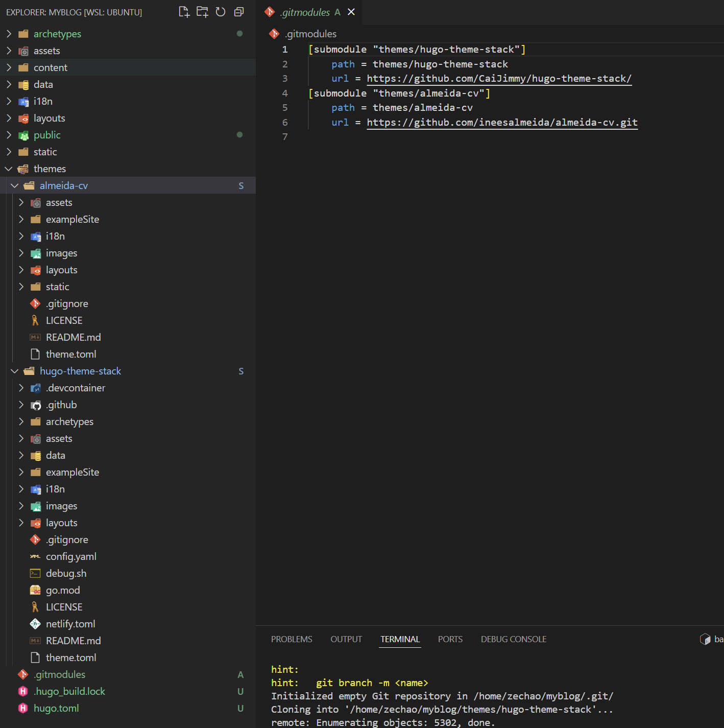The width and height of the screenshot is (724, 728).
Task: Collapse the almeida-cv folder
Action: 15,185
